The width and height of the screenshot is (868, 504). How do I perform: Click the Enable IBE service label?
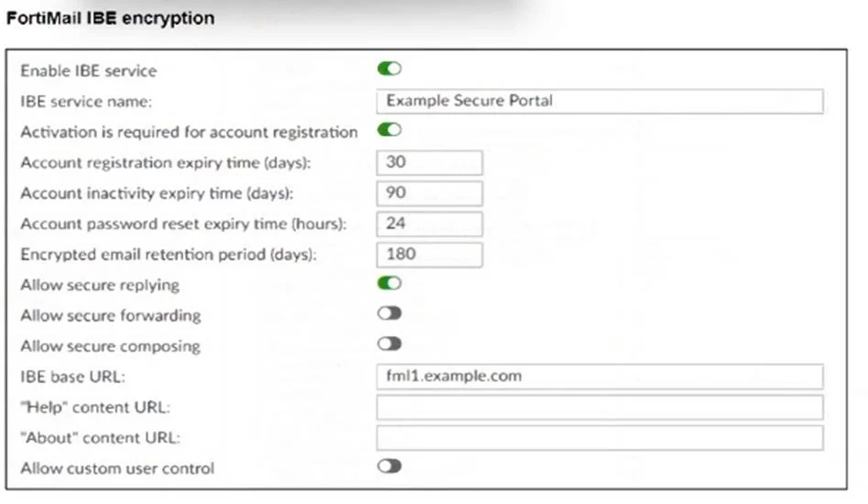89,71
